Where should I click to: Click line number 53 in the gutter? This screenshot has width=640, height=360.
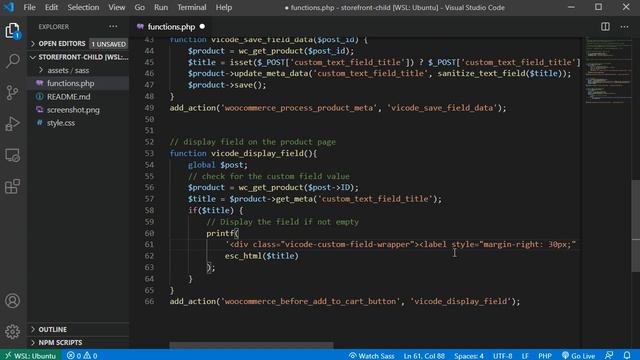149,153
